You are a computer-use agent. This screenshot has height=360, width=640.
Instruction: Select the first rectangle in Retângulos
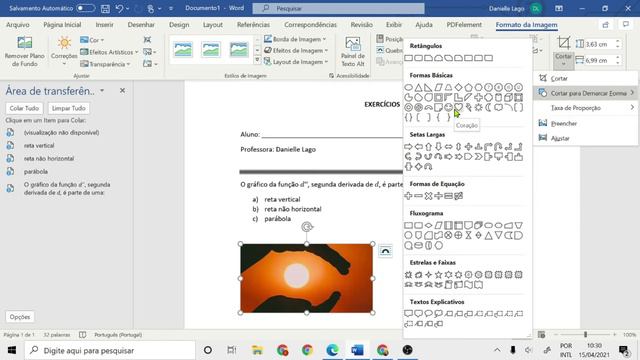[409, 58]
